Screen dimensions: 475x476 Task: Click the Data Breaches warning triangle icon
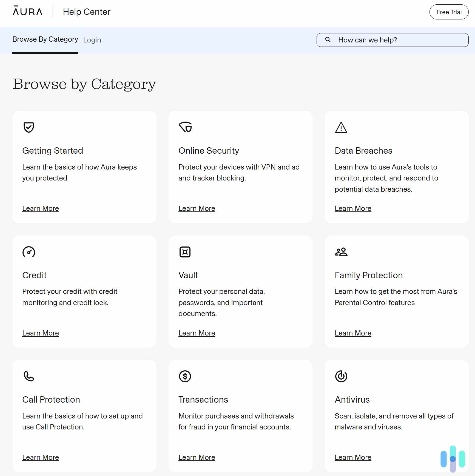pos(341,128)
